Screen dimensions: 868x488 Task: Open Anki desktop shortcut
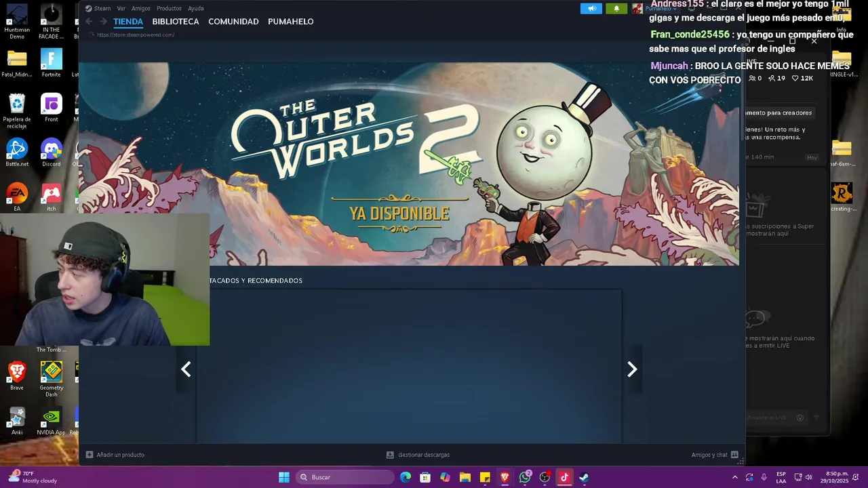[x=17, y=422]
